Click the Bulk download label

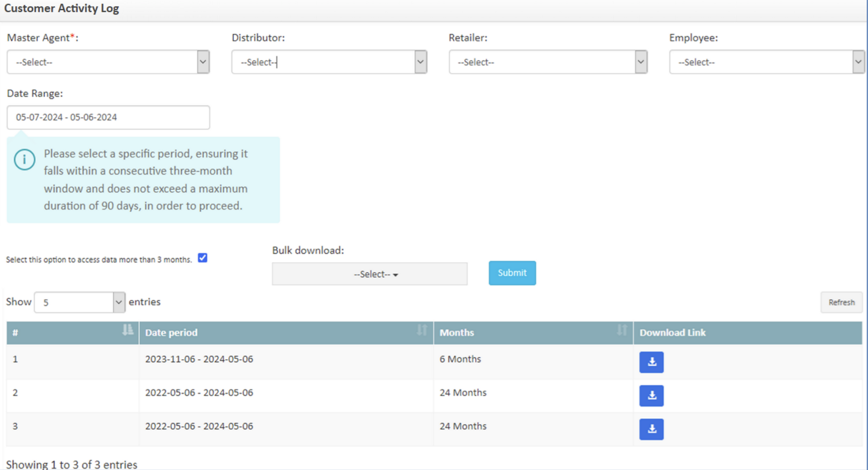click(308, 250)
